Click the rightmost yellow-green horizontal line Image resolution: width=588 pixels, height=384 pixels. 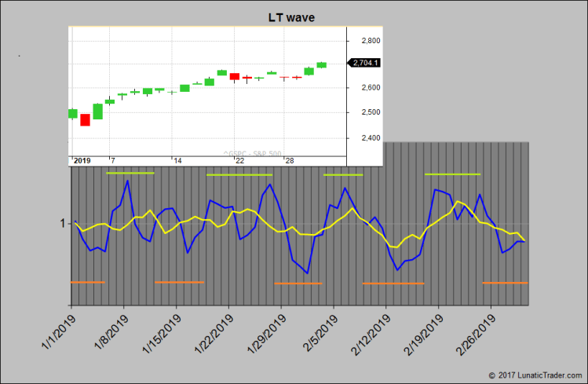(x=451, y=174)
